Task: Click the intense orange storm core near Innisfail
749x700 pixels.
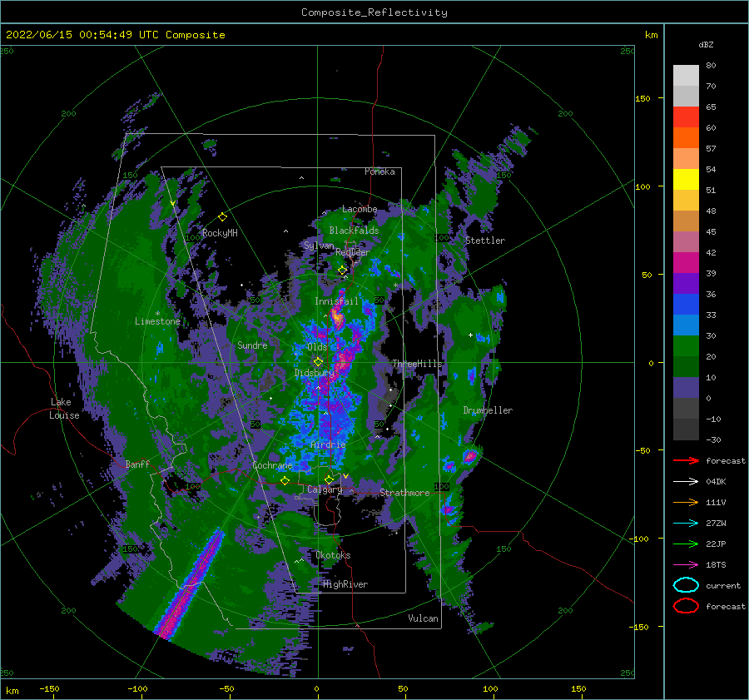Action: point(337,317)
